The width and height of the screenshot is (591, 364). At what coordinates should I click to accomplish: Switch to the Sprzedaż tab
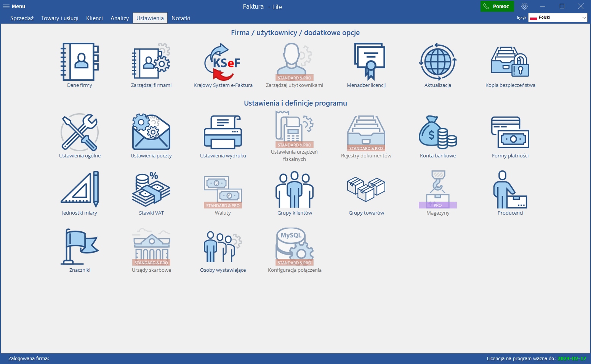(x=22, y=18)
